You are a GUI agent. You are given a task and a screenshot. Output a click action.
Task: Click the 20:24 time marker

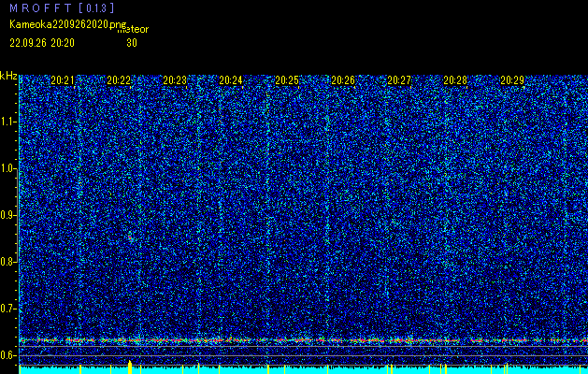point(231,80)
